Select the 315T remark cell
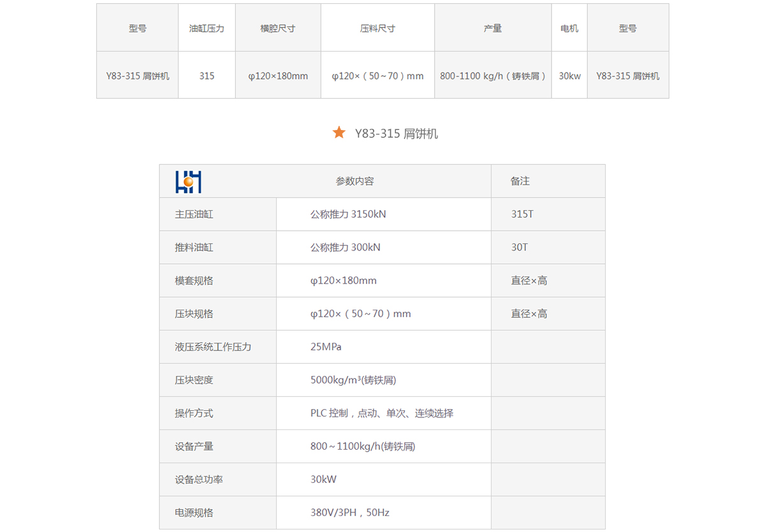Image resolution: width=765 pixels, height=532 pixels. (522, 215)
